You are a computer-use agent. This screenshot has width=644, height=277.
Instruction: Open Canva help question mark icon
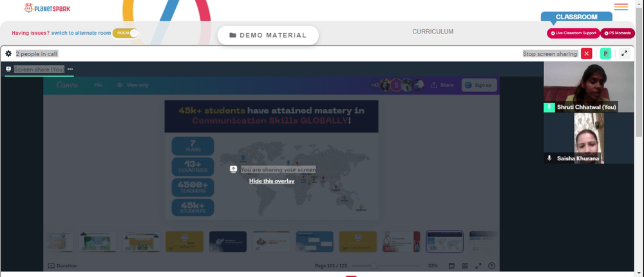tap(491, 266)
